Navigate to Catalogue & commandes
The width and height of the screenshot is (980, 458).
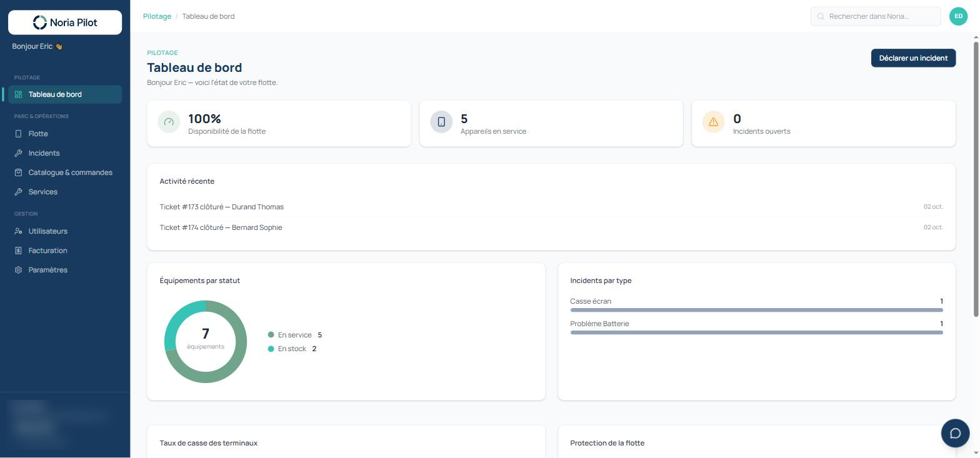click(65, 172)
